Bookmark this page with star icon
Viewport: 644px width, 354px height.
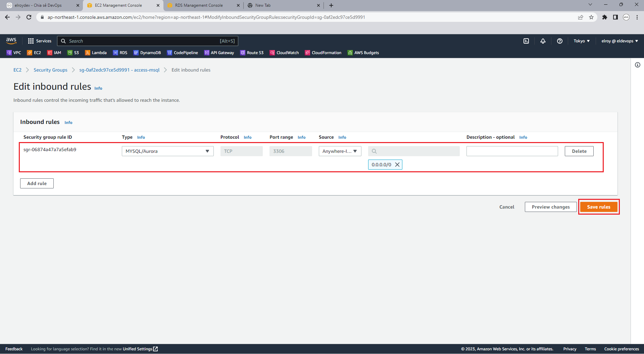tap(591, 17)
